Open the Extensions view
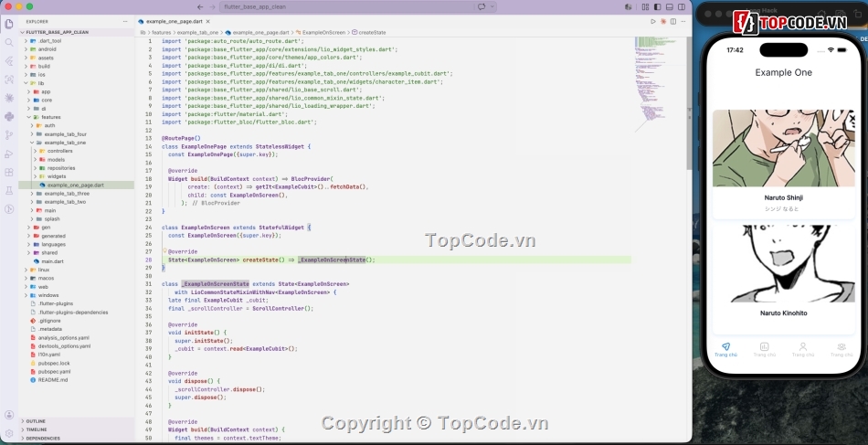The height and width of the screenshot is (445, 868). coord(9,172)
